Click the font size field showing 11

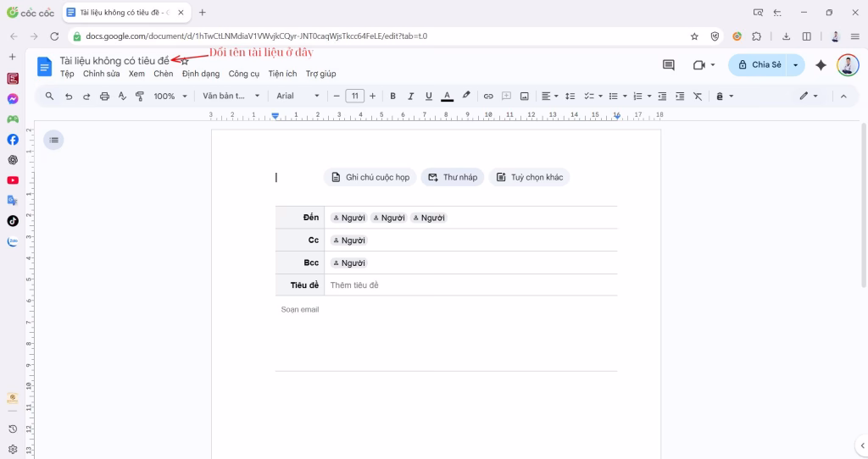click(x=355, y=97)
